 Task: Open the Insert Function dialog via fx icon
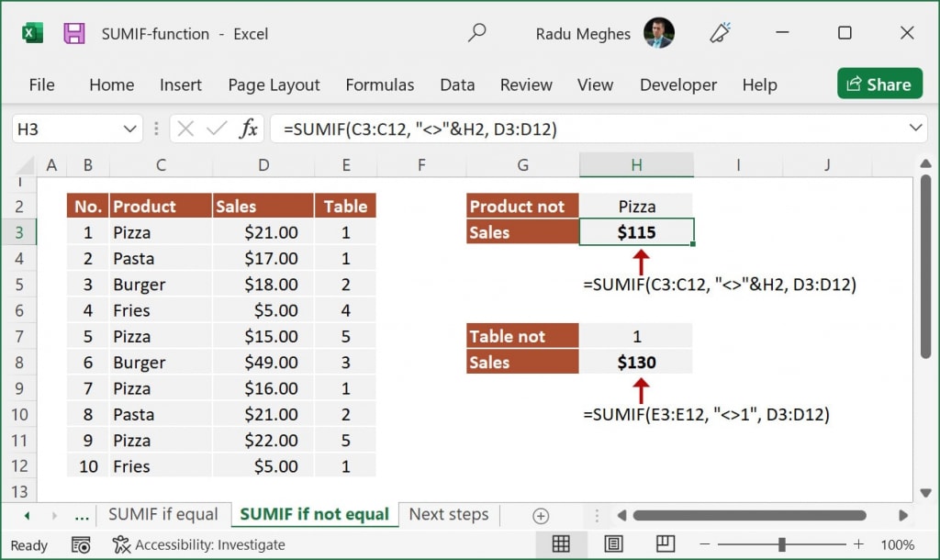point(248,129)
